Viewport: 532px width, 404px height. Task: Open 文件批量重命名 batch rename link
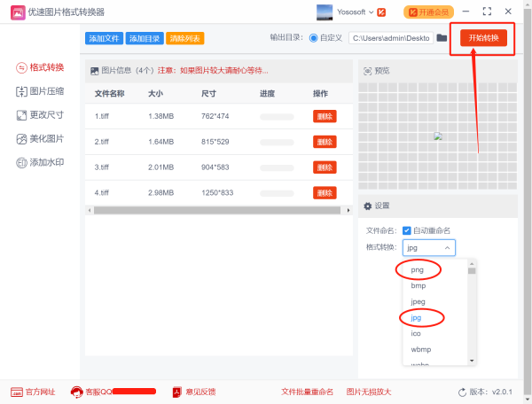(x=308, y=392)
